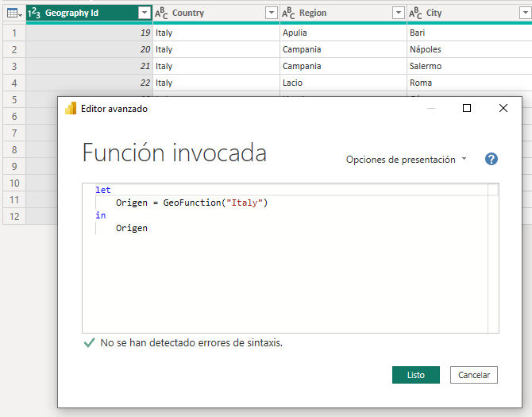
Task: Click the cell with Geography Id 20
Action: [89, 49]
